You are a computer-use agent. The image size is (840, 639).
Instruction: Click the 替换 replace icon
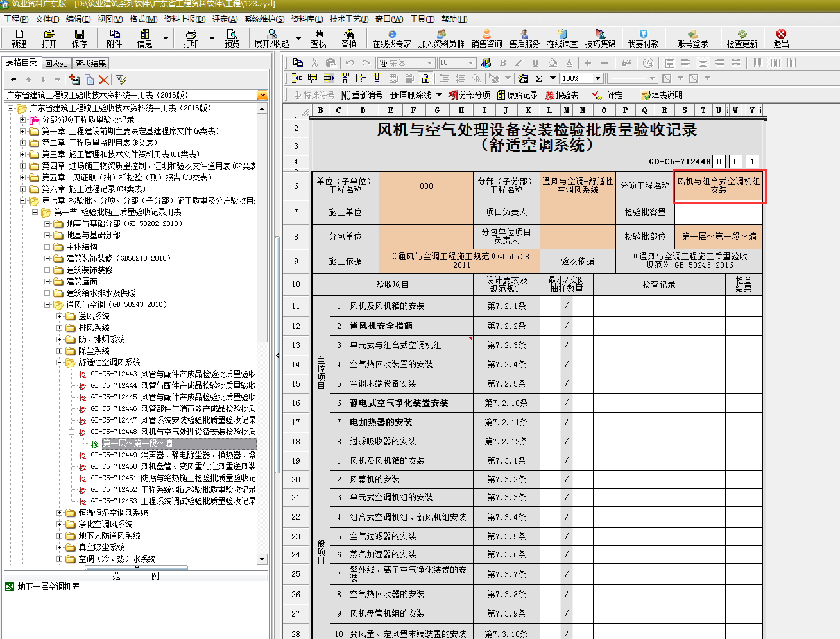click(x=348, y=39)
